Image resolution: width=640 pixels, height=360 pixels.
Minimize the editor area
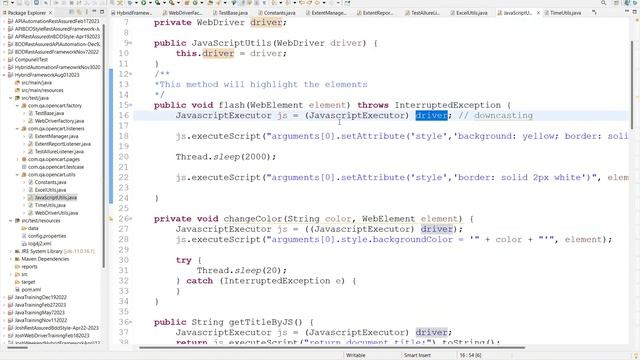[x=627, y=12]
